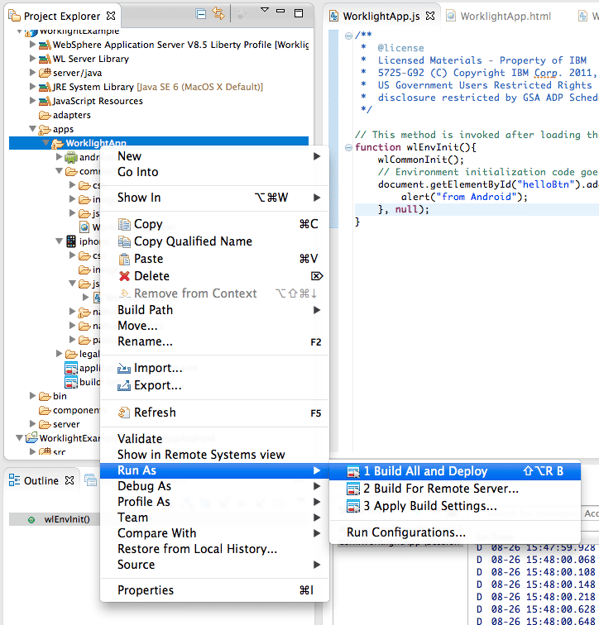The width and height of the screenshot is (599, 625).
Task: Click Build For Remote Server icon
Action: coord(353,489)
